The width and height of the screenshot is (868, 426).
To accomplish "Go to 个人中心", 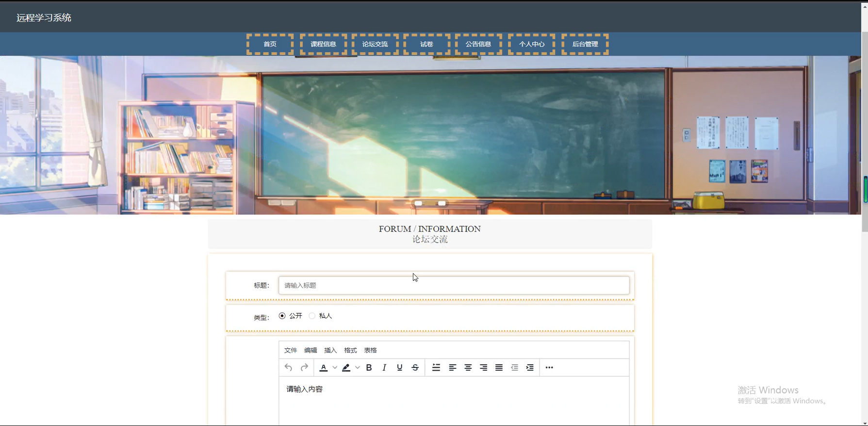I will (x=532, y=44).
